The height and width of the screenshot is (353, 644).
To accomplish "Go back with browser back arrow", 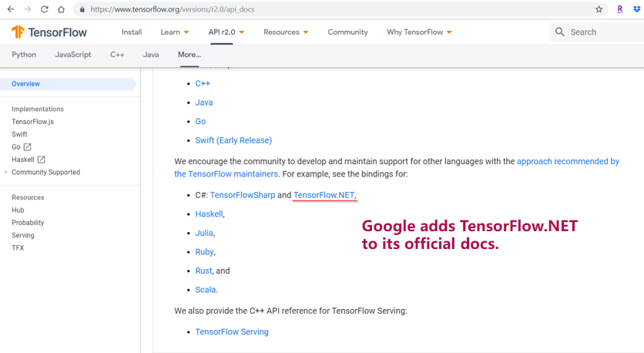I will 11,9.
